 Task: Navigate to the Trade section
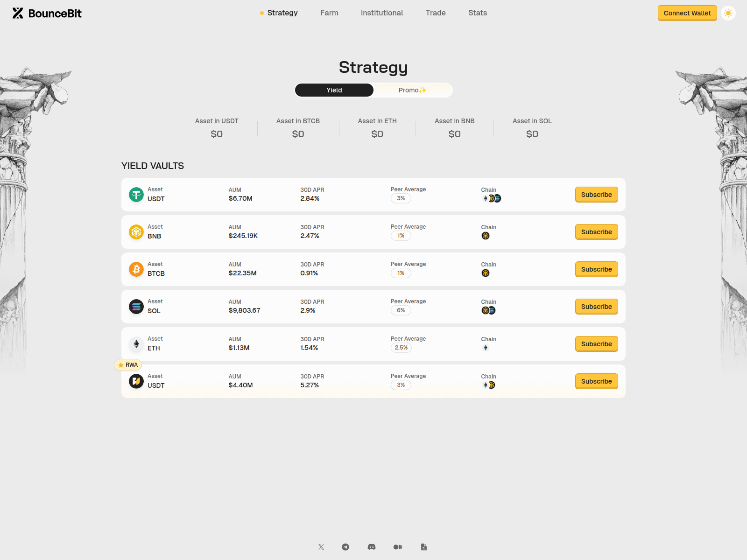435,13
